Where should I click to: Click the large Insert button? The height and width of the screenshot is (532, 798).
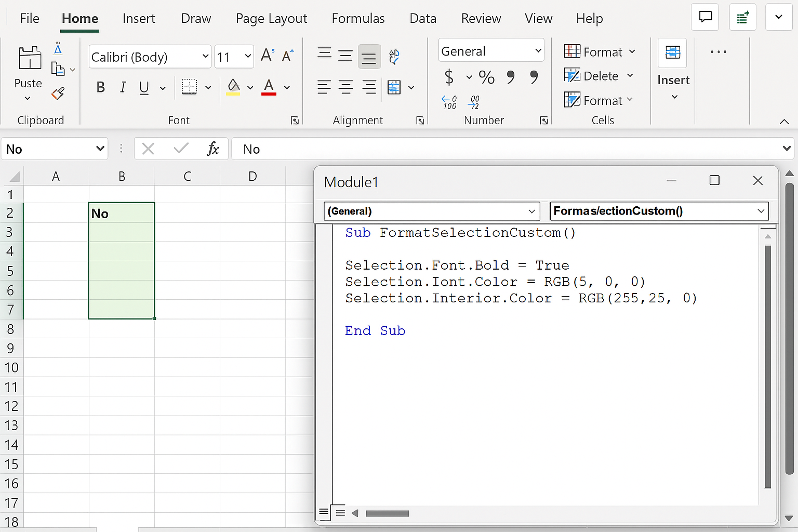(673, 70)
